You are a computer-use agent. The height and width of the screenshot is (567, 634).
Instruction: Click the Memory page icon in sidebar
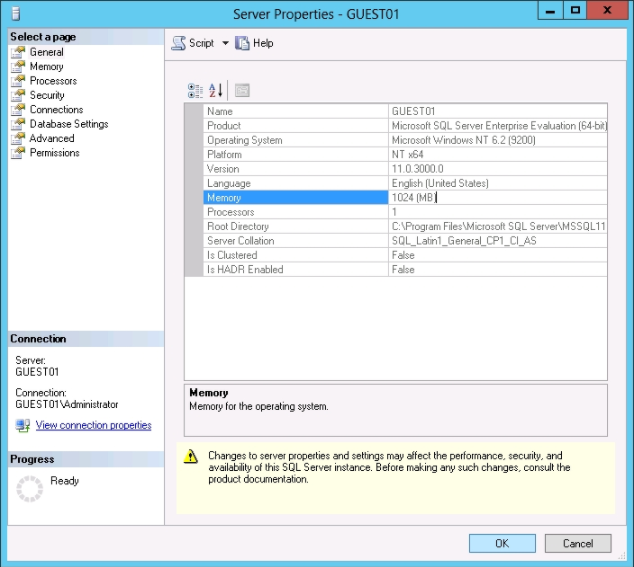tap(18, 66)
